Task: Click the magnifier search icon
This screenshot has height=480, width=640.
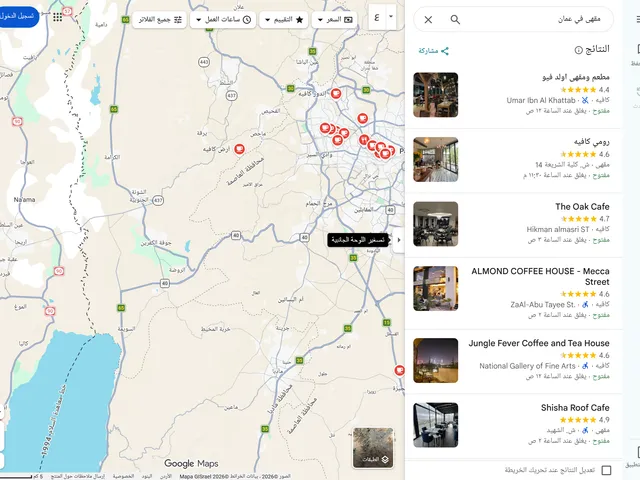Action: pyautogui.click(x=455, y=20)
